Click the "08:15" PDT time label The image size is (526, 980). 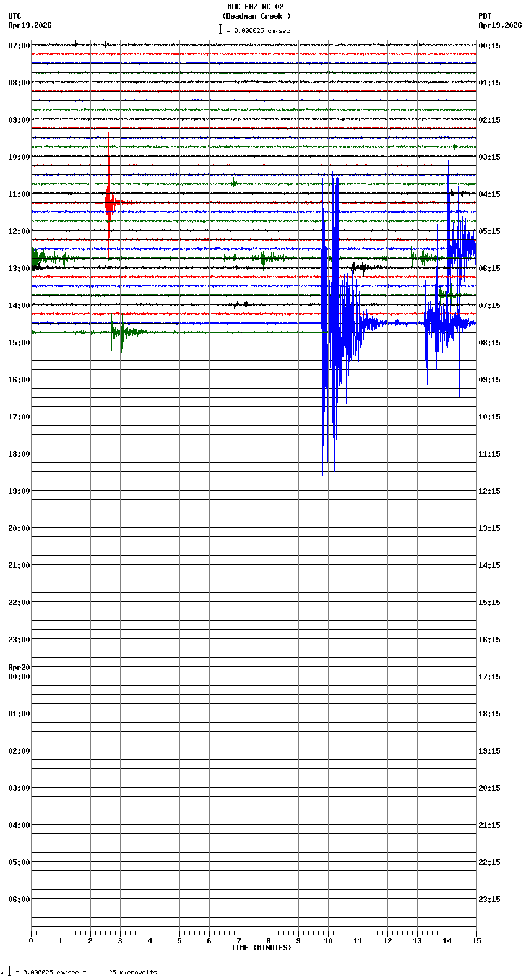click(x=489, y=343)
